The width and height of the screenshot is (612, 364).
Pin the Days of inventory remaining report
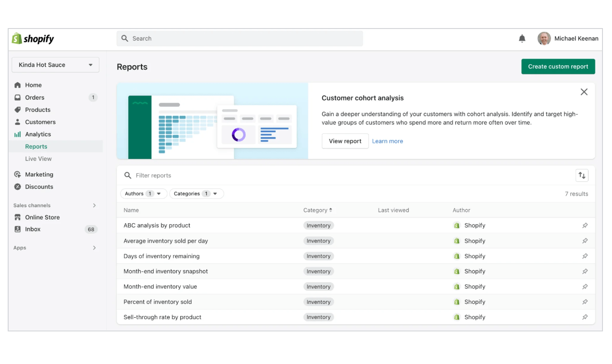(x=585, y=256)
